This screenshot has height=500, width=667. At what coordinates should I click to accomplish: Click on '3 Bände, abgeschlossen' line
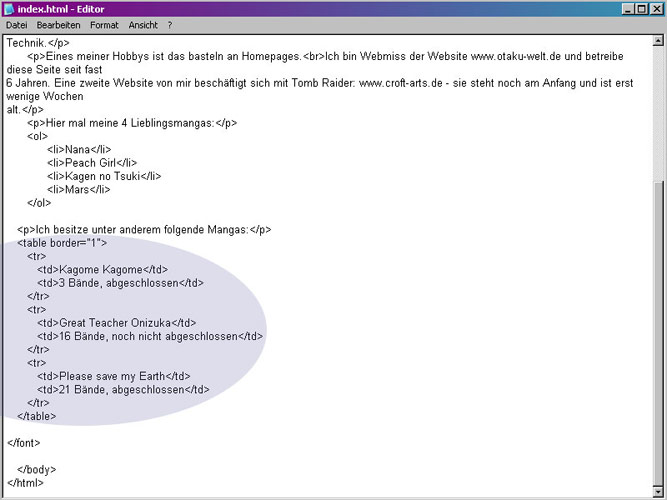click(x=120, y=283)
